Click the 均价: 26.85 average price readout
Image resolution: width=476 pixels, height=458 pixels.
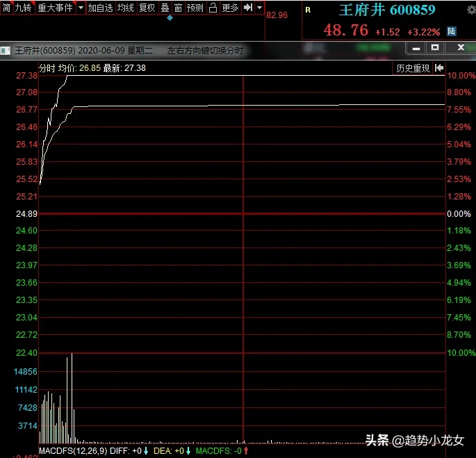tap(79, 68)
